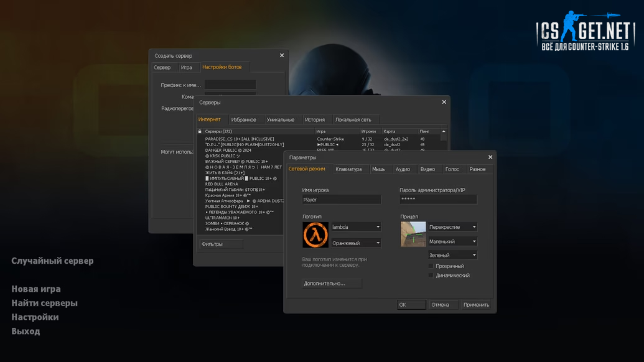This screenshot has width=644, height=362.
Task: Click the crosshair preview image
Action: pos(413,234)
